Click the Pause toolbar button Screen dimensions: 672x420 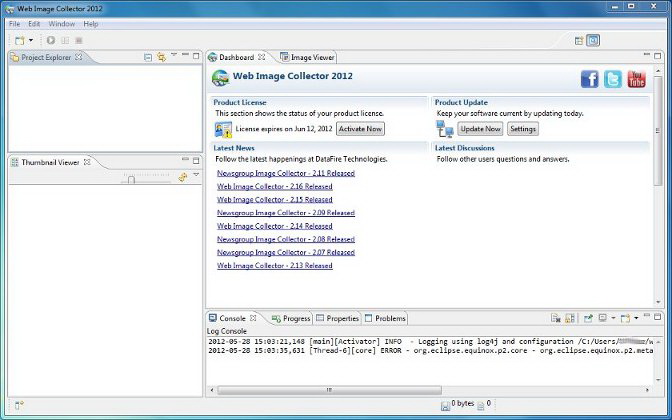tap(65, 40)
